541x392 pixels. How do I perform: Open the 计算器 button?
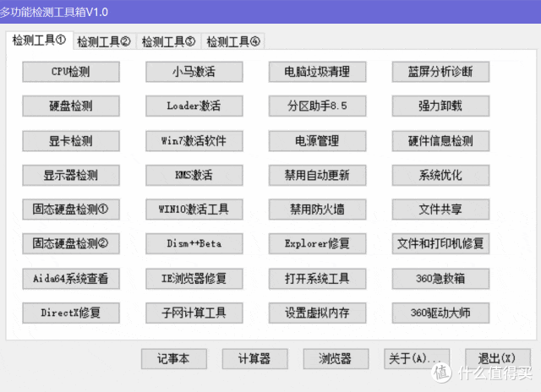click(255, 359)
